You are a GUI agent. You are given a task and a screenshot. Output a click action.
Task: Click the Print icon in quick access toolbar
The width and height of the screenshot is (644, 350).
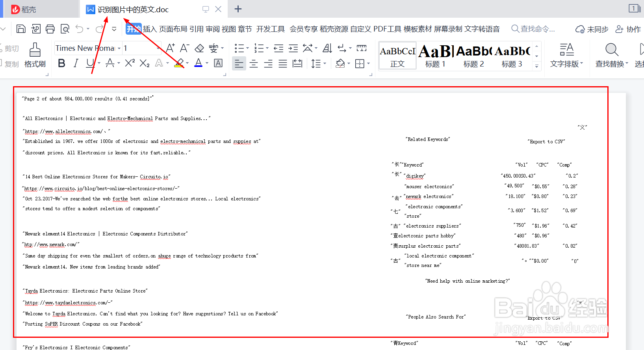[50, 29]
